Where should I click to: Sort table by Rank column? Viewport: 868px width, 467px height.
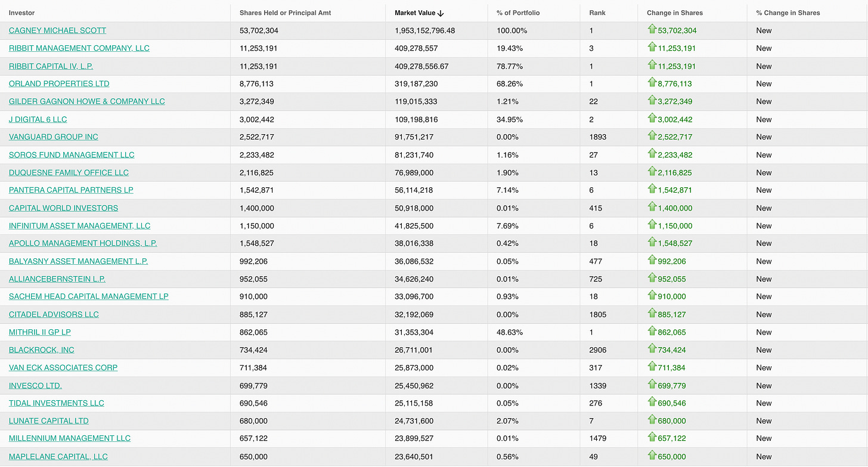pyautogui.click(x=597, y=13)
